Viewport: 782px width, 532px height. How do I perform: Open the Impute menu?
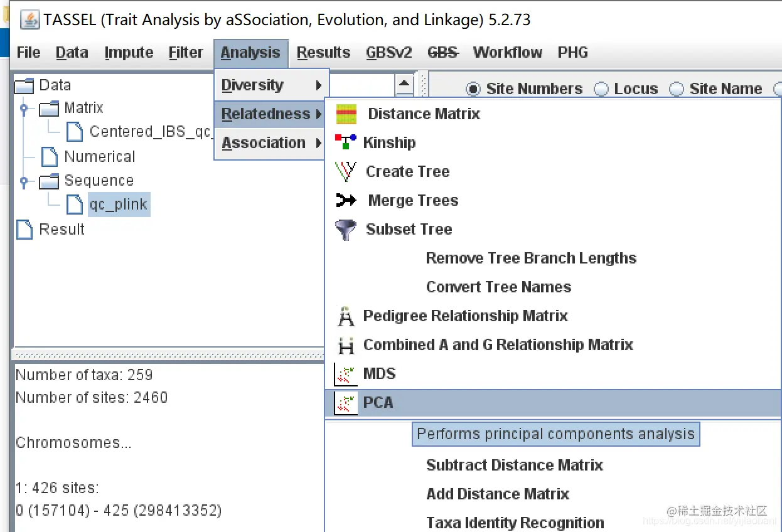click(x=129, y=53)
